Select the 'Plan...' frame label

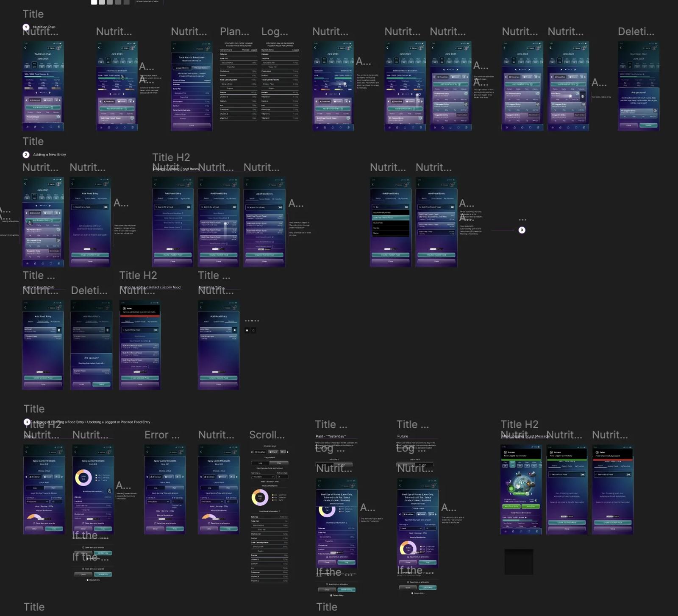coord(235,31)
